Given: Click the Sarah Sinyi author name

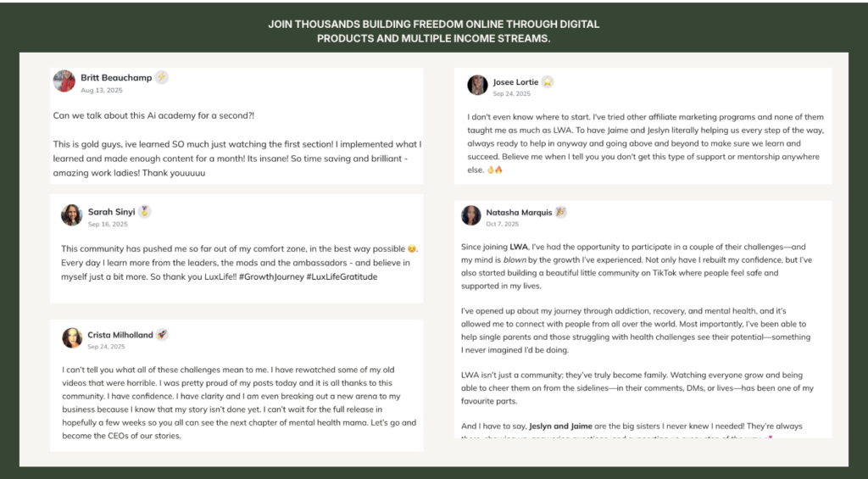Looking at the screenshot, I should coord(112,211).
